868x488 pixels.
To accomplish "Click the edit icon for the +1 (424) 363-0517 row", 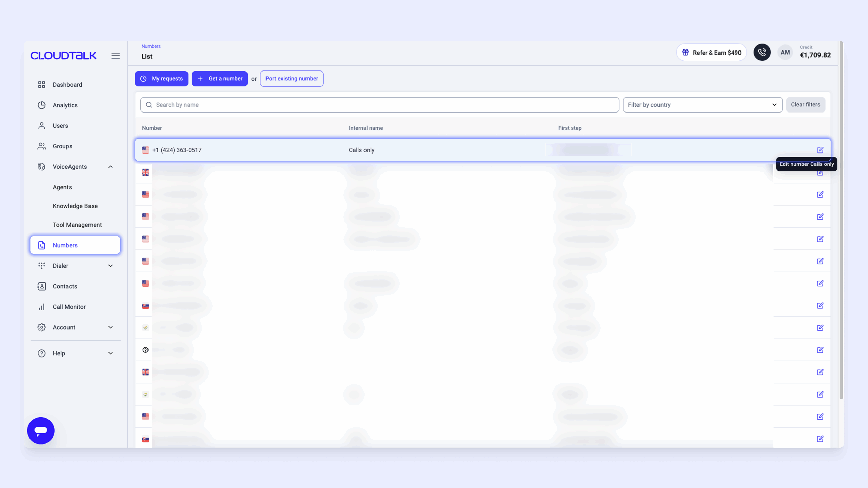I will pyautogui.click(x=820, y=150).
